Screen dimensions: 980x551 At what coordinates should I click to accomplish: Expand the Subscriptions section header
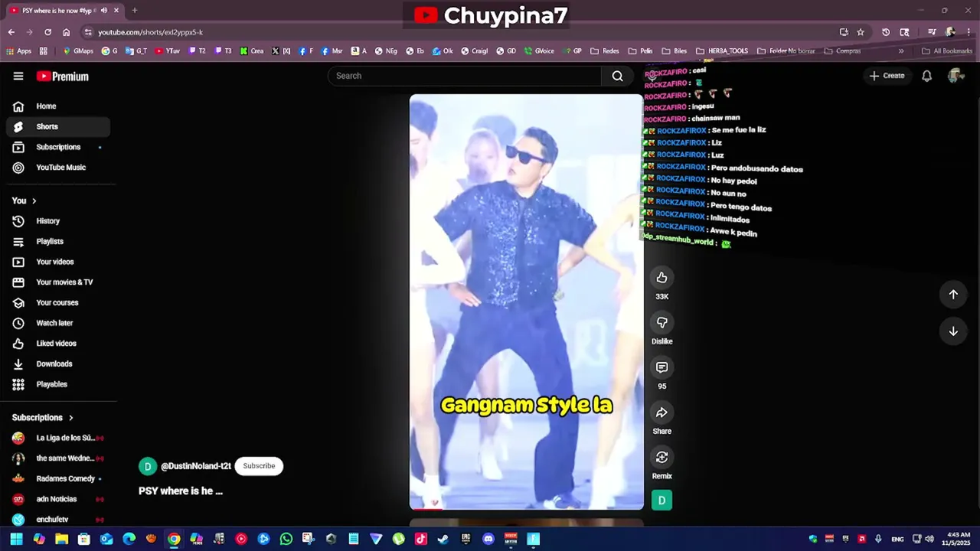(43, 418)
